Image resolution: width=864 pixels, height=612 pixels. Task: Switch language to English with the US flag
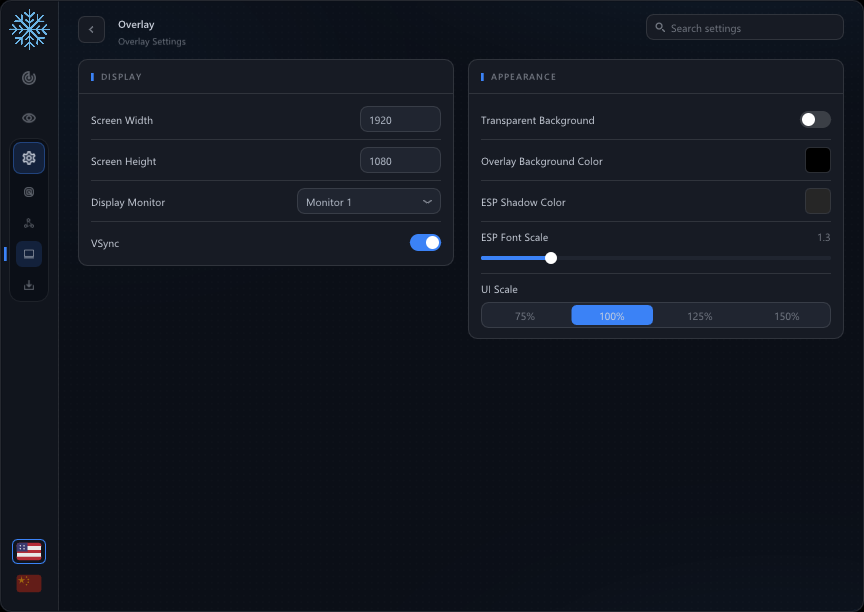(29, 551)
